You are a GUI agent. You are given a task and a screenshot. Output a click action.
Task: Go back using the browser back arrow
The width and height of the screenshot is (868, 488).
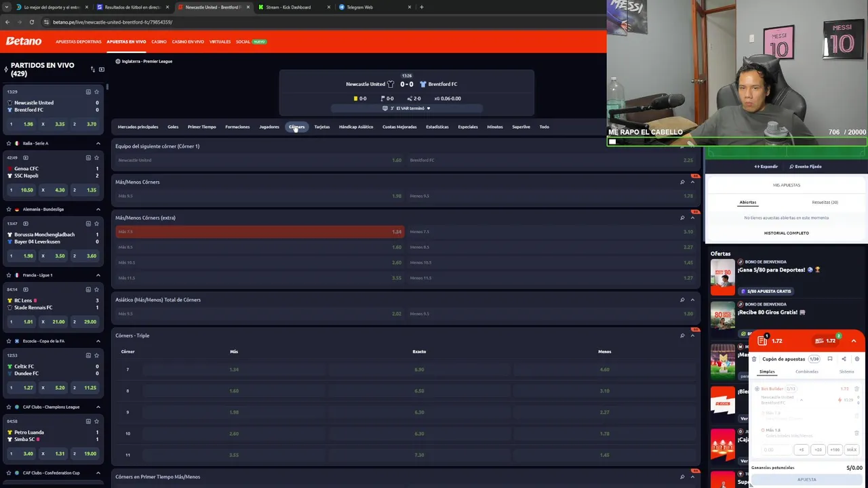7,22
